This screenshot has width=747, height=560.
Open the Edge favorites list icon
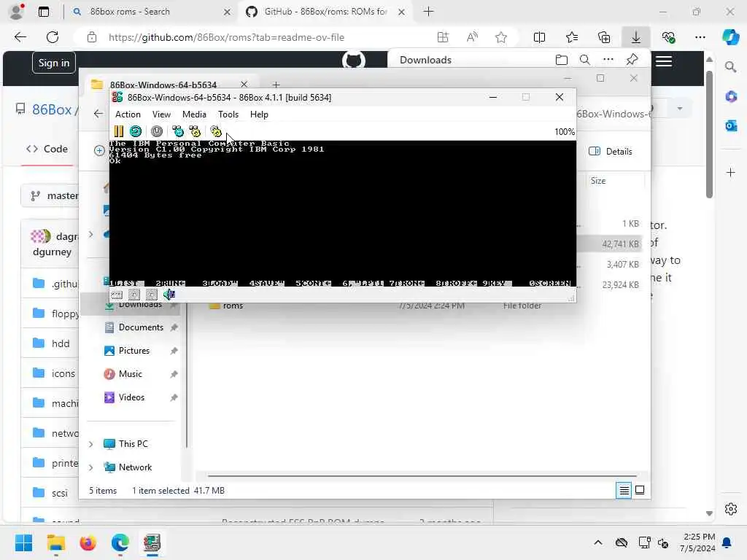(x=572, y=37)
